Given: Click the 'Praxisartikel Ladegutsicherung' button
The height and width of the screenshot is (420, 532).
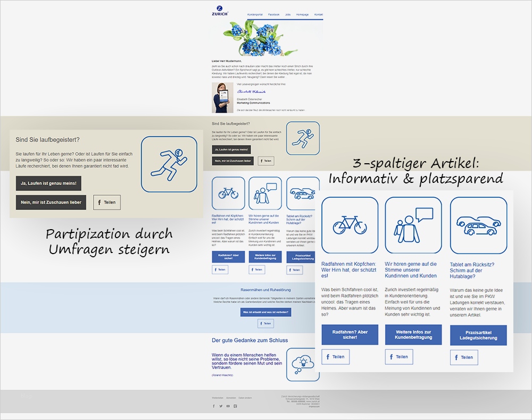Looking at the screenshot, I should 478,334.
